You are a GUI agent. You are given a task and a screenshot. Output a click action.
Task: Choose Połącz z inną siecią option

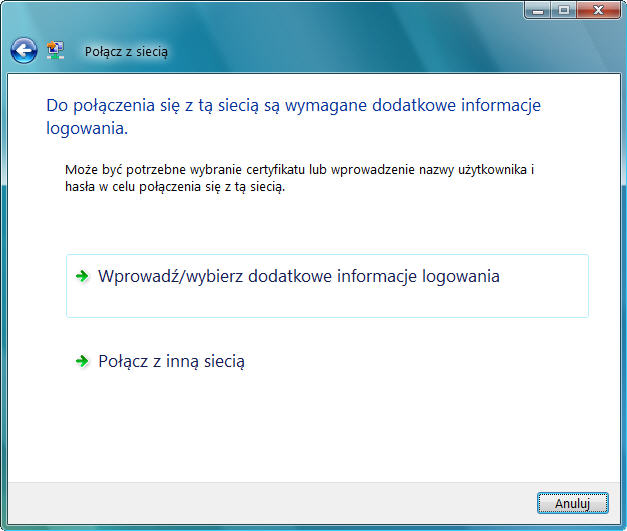[x=171, y=361]
